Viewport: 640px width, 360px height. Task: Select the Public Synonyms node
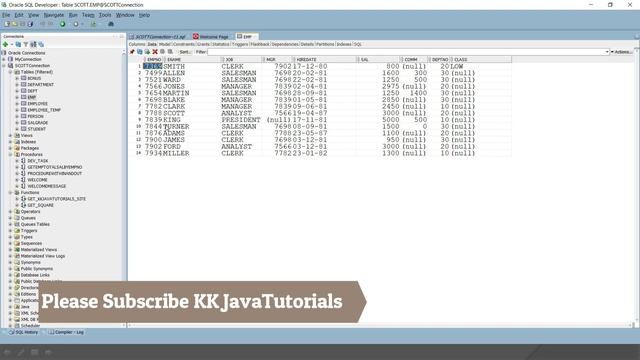point(37,269)
